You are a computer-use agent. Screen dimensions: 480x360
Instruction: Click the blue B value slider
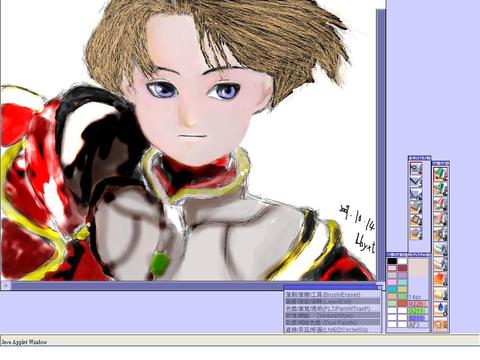point(418,318)
